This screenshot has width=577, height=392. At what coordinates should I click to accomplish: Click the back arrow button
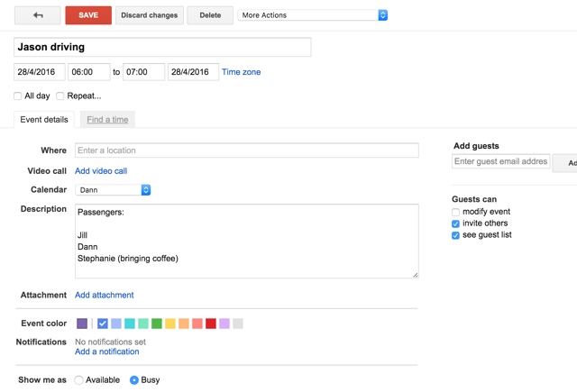[38, 15]
